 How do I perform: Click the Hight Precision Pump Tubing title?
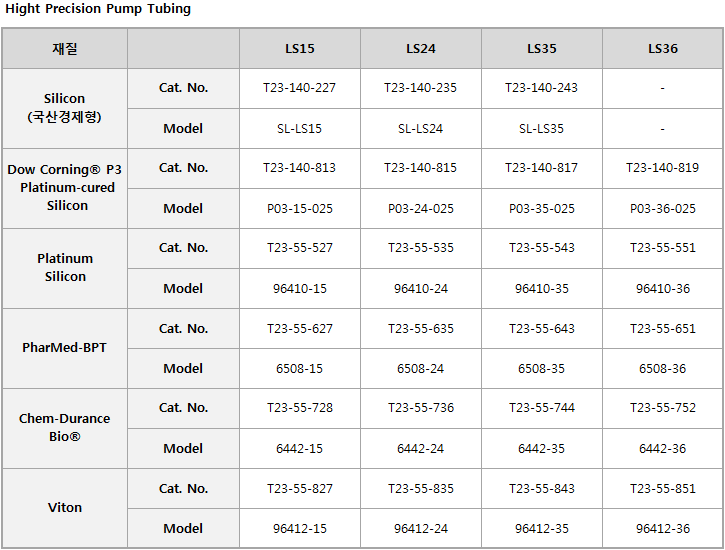[98, 9]
